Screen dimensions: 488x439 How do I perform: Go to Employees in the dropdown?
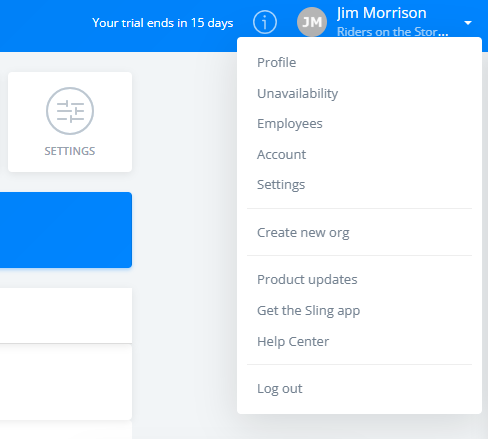290,124
